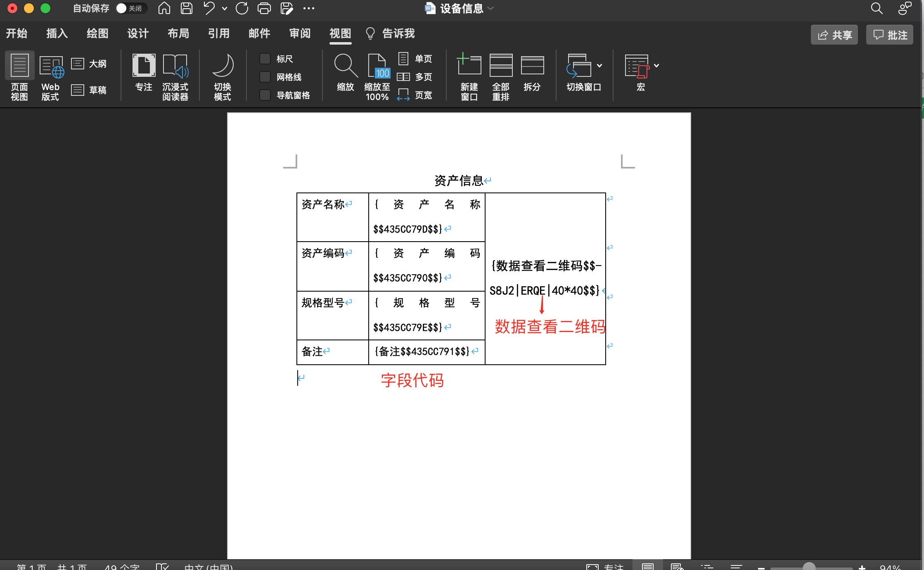Open the Draw tab (绘图)
This screenshot has height=570, width=924.
pyautogui.click(x=97, y=33)
